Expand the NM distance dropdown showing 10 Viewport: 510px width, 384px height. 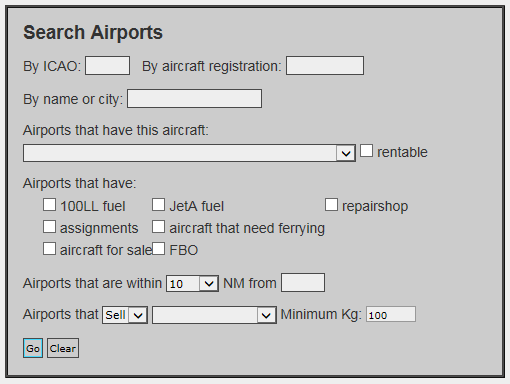pyautogui.click(x=193, y=284)
